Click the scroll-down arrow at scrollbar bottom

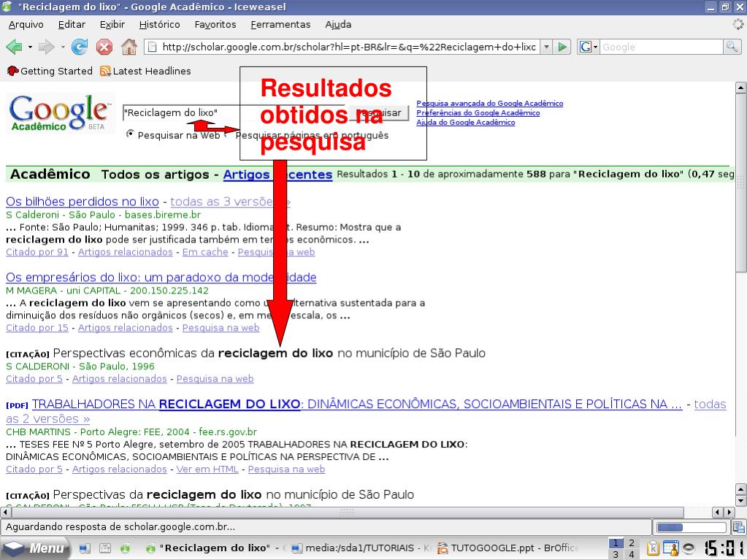pos(741,500)
